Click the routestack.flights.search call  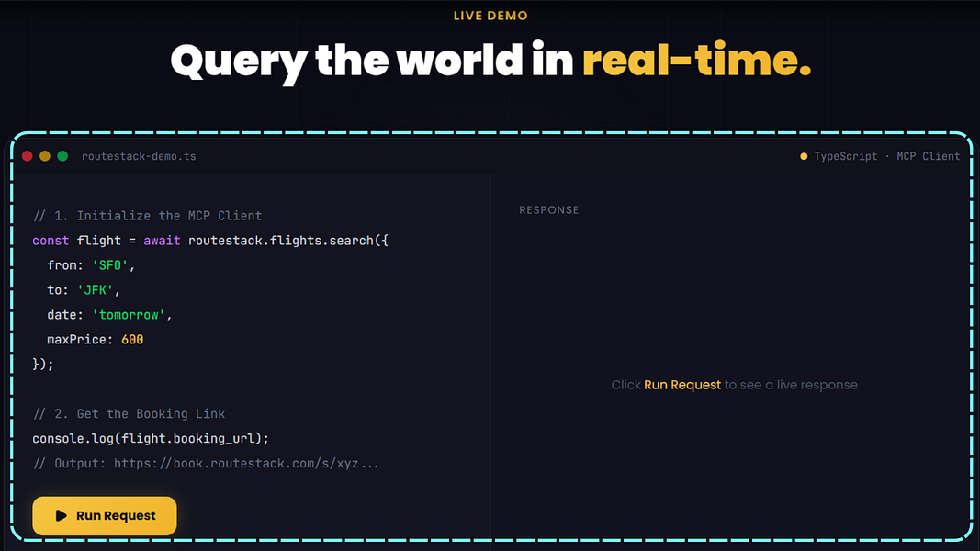pyautogui.click(x=288, y=241)
